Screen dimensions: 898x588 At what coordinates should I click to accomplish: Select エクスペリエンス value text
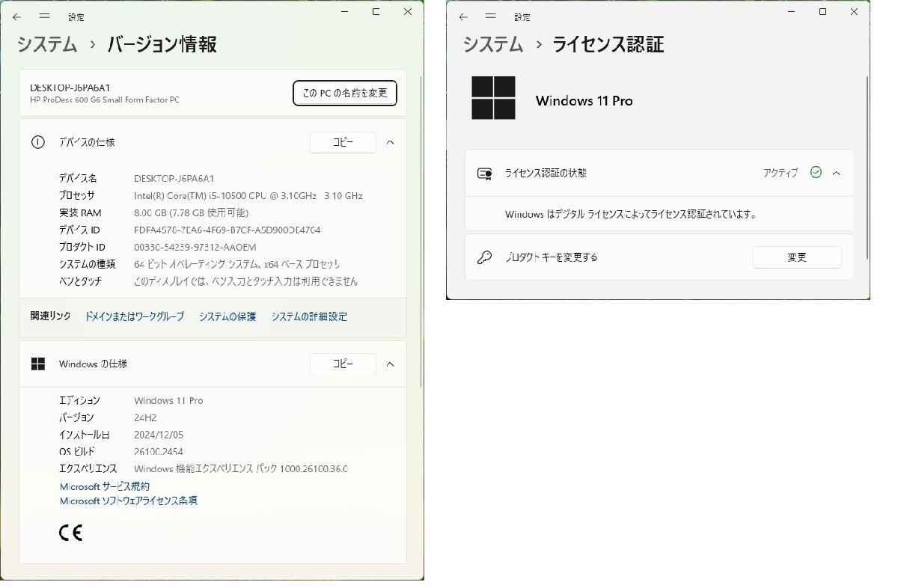(241, 469)
